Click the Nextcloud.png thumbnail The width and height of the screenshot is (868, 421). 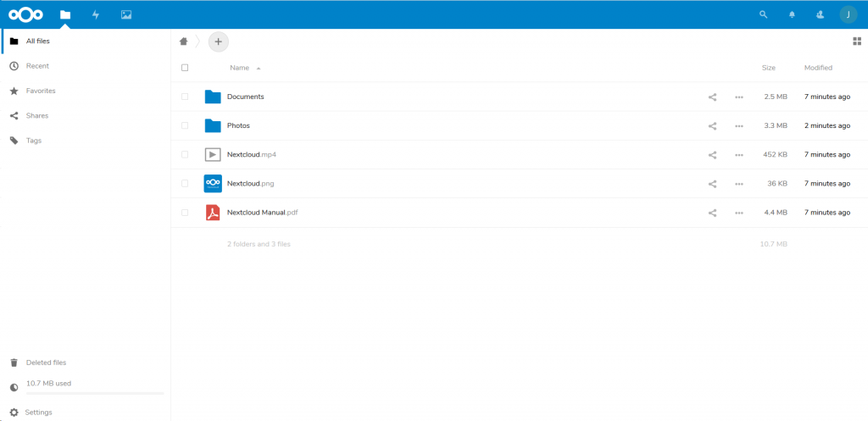(x=213, y=183)
